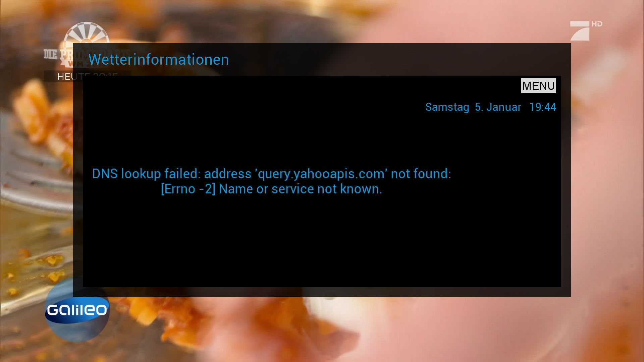The image size is (644, 362).
Task: Click the ProSieben 7 channel logo
Action: coord(580,31)
